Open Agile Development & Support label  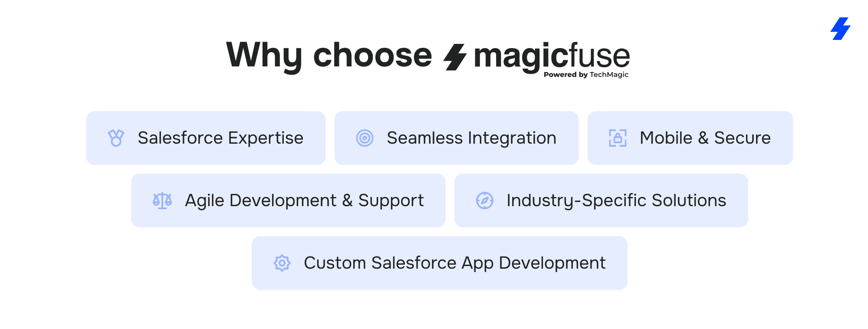point(304,201)
